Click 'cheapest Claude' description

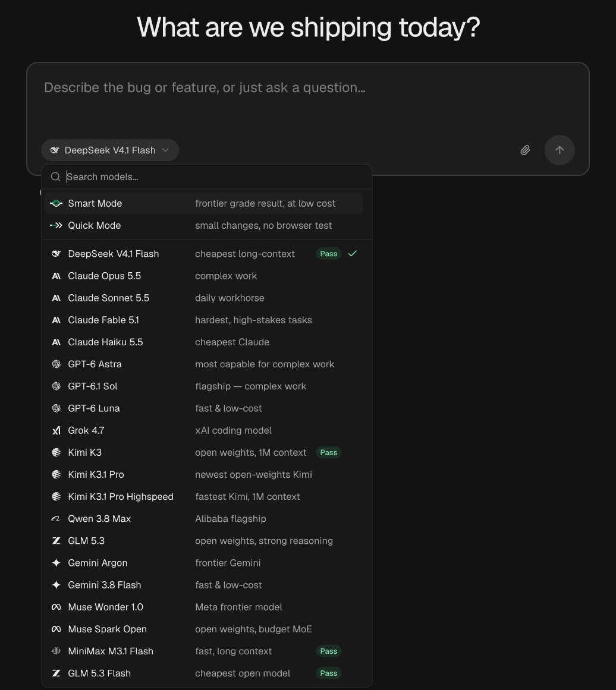pos(232,342)
